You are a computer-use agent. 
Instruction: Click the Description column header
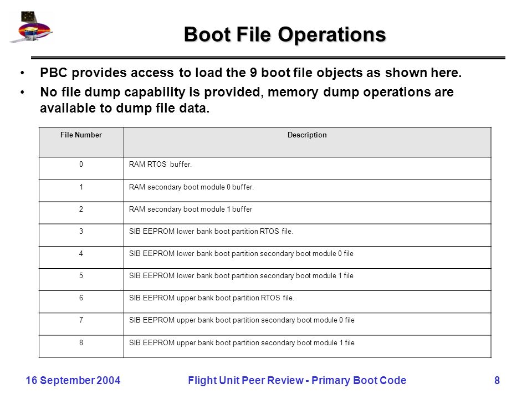[307, 135]
